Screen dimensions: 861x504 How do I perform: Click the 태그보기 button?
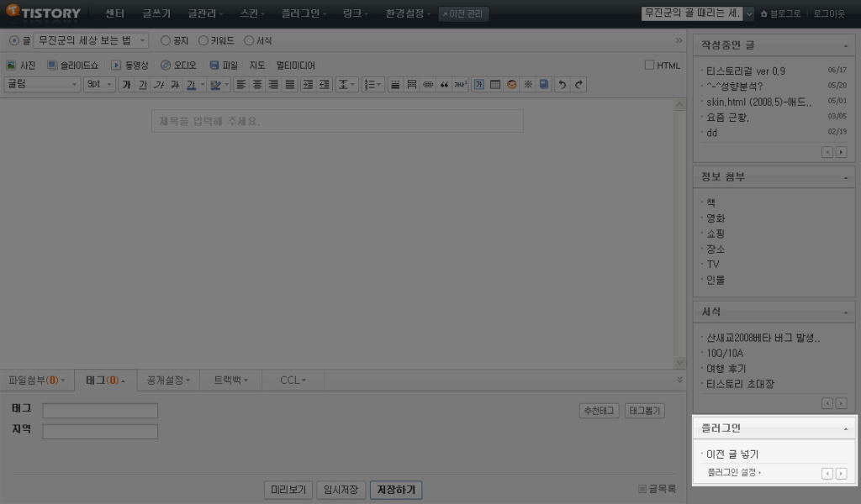coord(645,410)
